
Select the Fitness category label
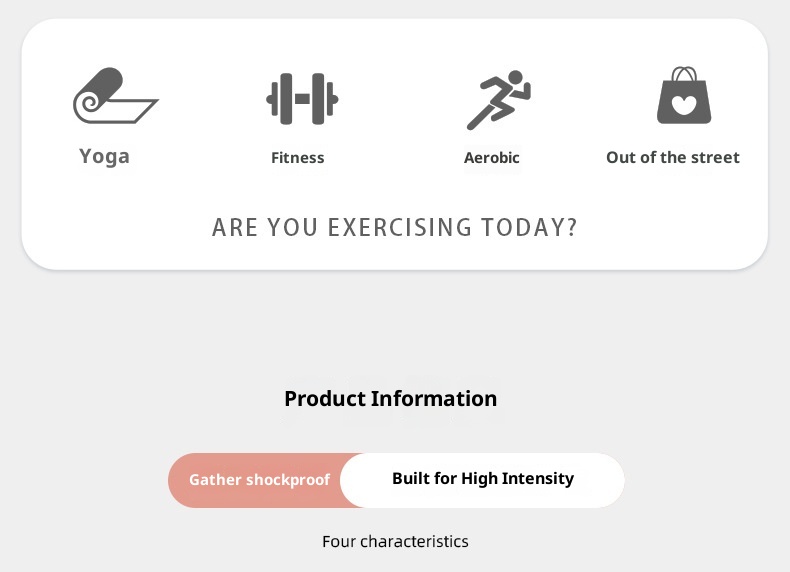pyautogui.click(x=298, y=157)
